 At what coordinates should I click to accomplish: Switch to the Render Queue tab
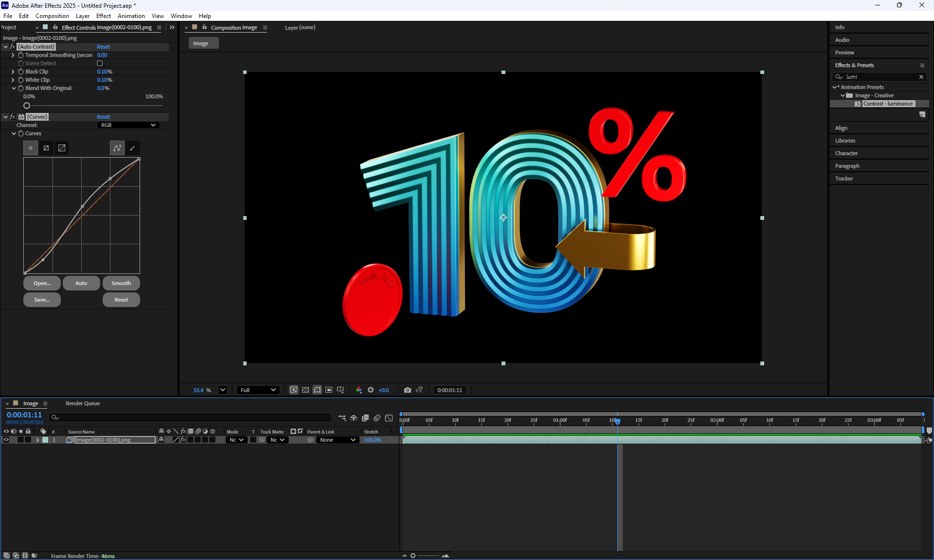(x=83, y=403)
